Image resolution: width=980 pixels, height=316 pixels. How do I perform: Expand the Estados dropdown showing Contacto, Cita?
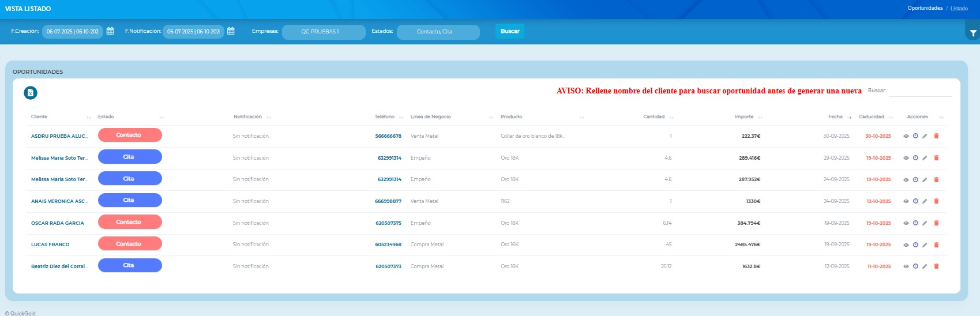tap(438, 32)
